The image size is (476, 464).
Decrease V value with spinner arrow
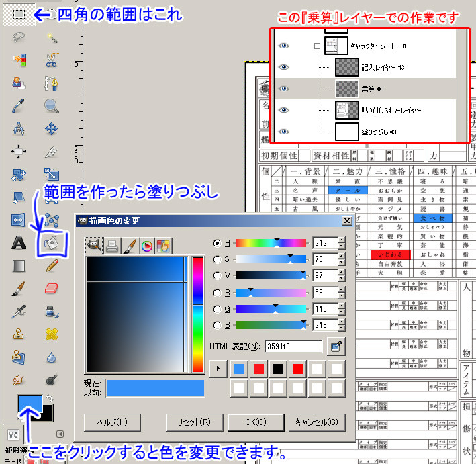[x=342, y=279]
